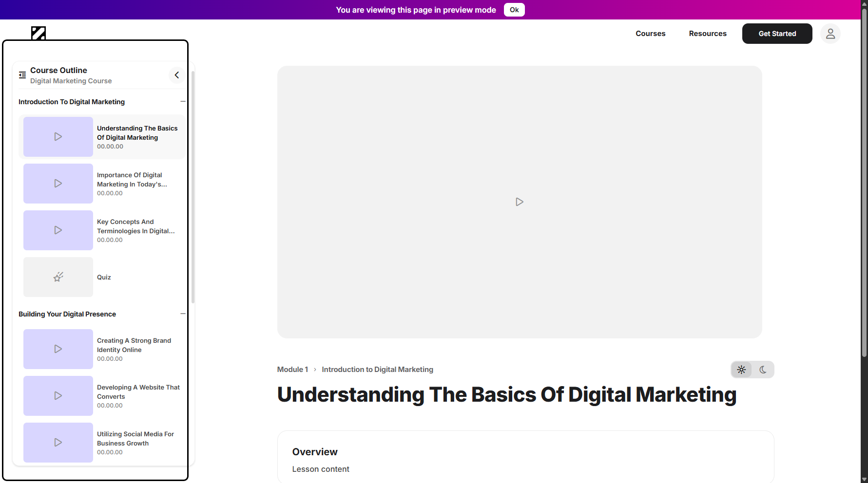
Task: Select lesson Developing A Website That Converts
Action: [x=138, y=392]
